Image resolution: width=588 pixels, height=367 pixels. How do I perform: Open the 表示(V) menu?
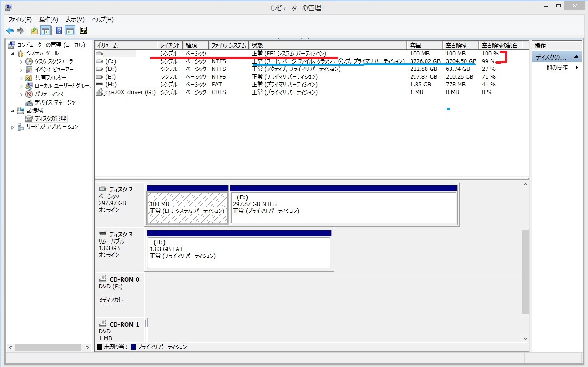(75, 20)
